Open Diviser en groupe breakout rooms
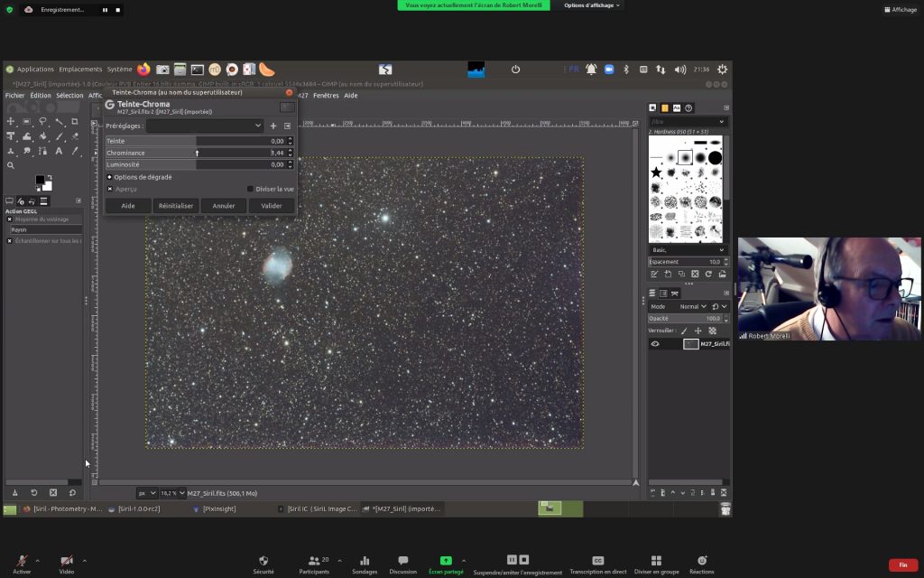 657,564
